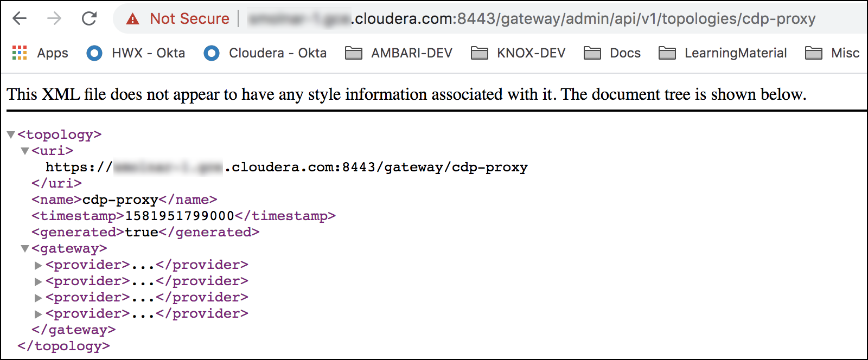Screen dimensions: 868x360
Task: Reload the current page
Action: pos(89,18)
